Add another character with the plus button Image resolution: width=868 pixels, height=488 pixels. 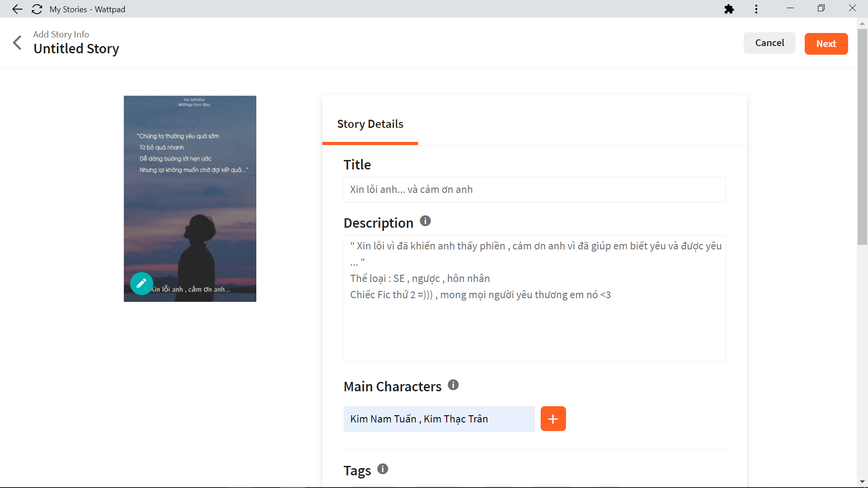coord(553,419)
